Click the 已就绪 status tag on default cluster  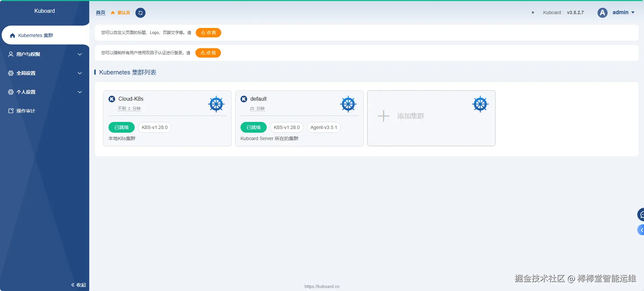pyautogui.click(x=254, y=127)
